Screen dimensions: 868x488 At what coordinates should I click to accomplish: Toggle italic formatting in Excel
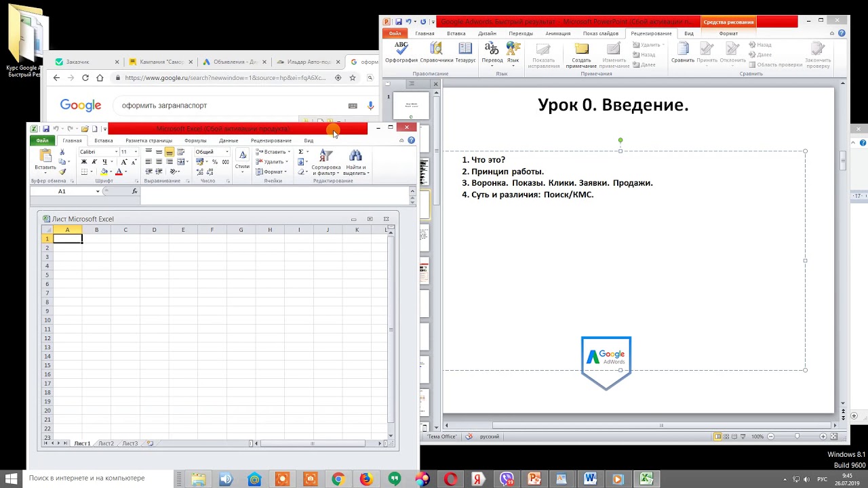coord(94,162)
